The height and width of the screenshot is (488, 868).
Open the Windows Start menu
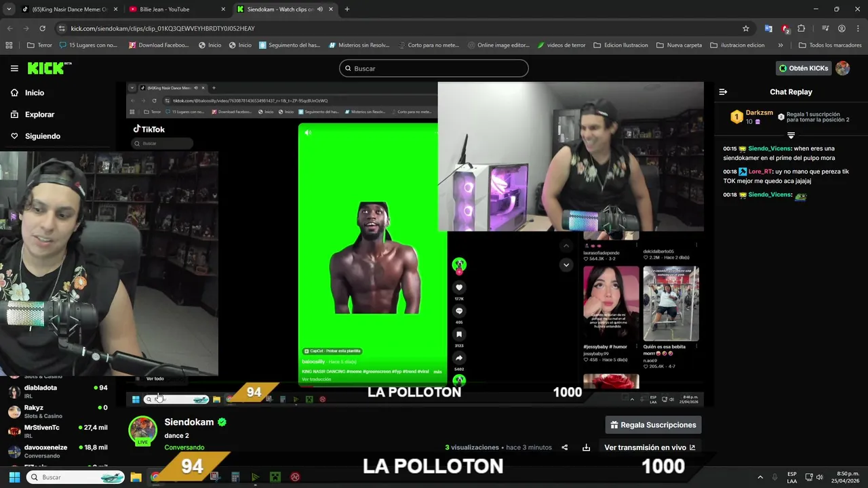click(x=14, y=477)
